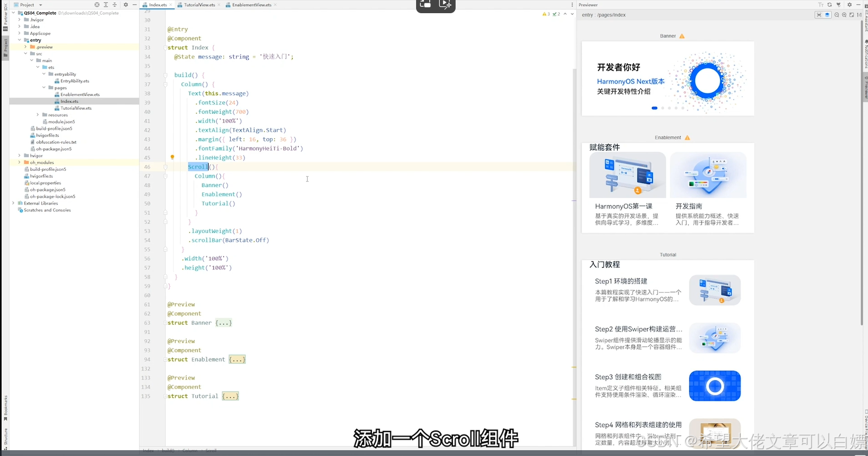Image resolution: width=868 pixels, height=456 pixels.
Task: Collapse the QS04_Complete root folder
Action: [13, 13]
